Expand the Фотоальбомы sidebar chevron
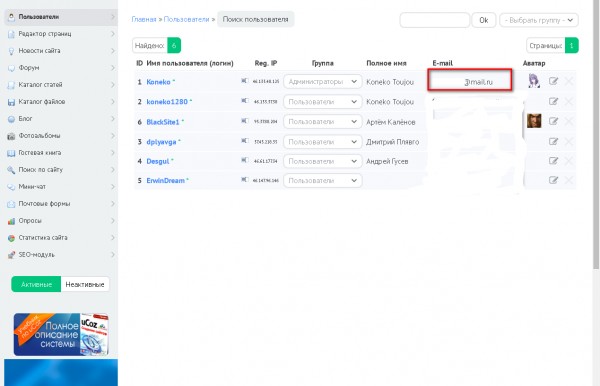Viewport: 600px width, 386px height. pos(112,135)
